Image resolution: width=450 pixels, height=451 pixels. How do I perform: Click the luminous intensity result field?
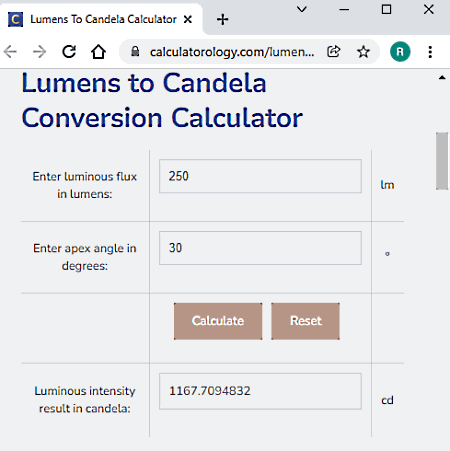pos(260,391)
